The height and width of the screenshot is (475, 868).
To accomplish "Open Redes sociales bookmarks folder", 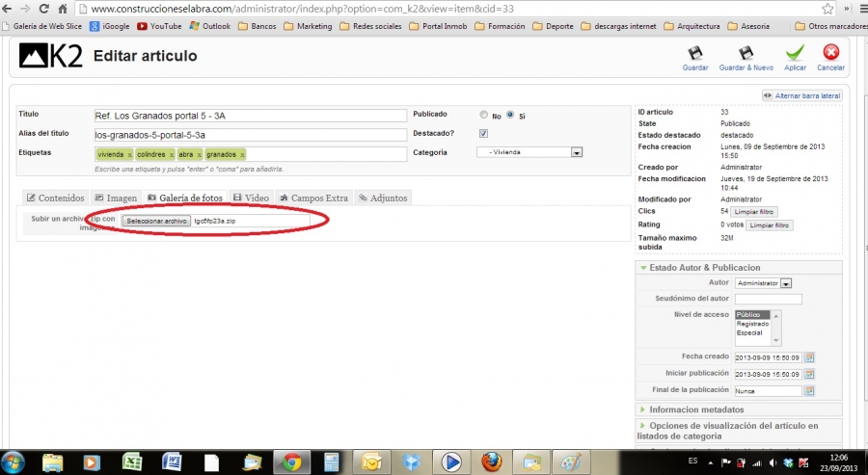I will tap(370, 26).
